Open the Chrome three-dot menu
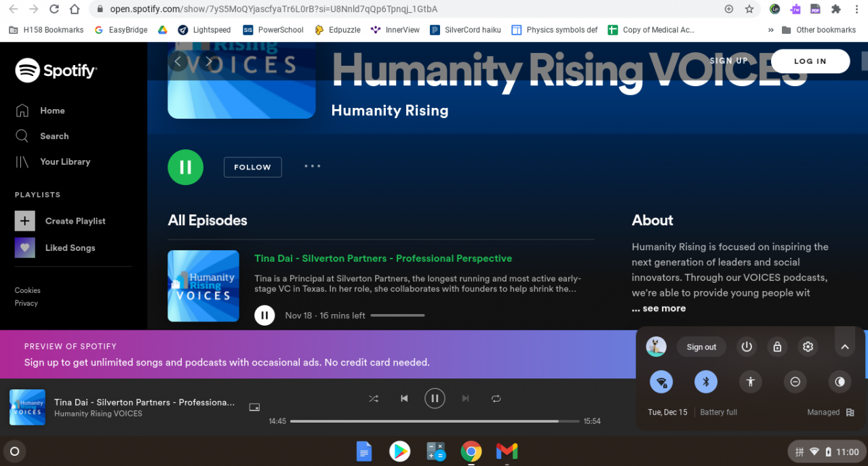The image size is (868, 466). click(x=857, y=9)
